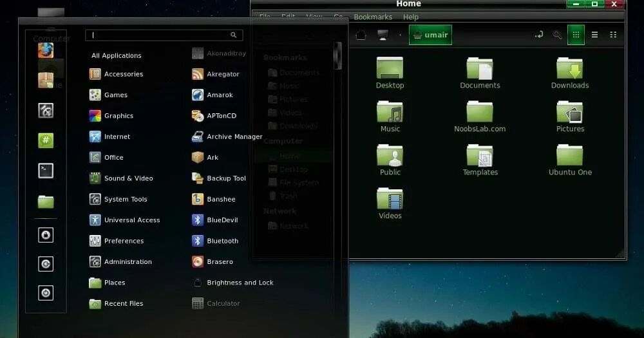
Task: Select the Desktop folder
Action: click(x=390, y=73)
